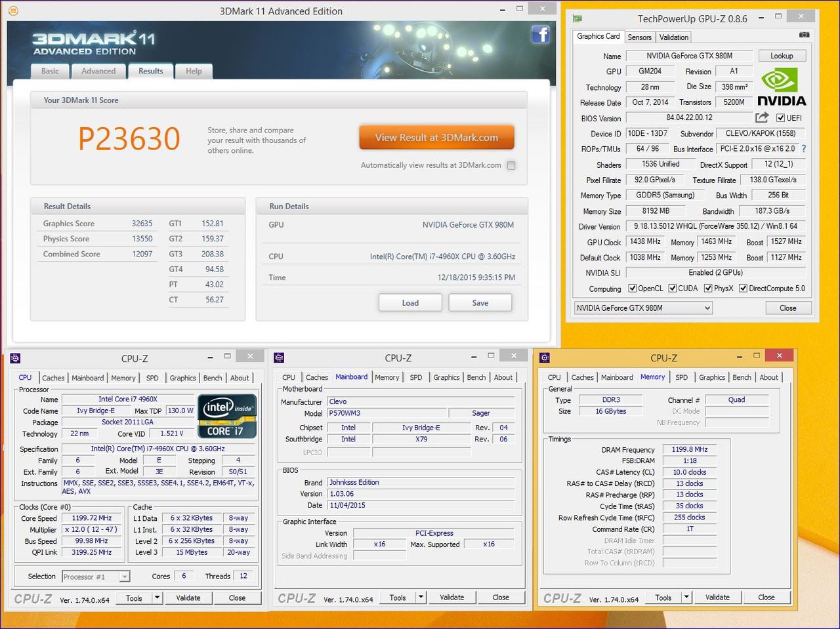Viewport: 840px width, 629px height.
Task: Click the Bus Interface question mark icon
Action: [804, 149]
